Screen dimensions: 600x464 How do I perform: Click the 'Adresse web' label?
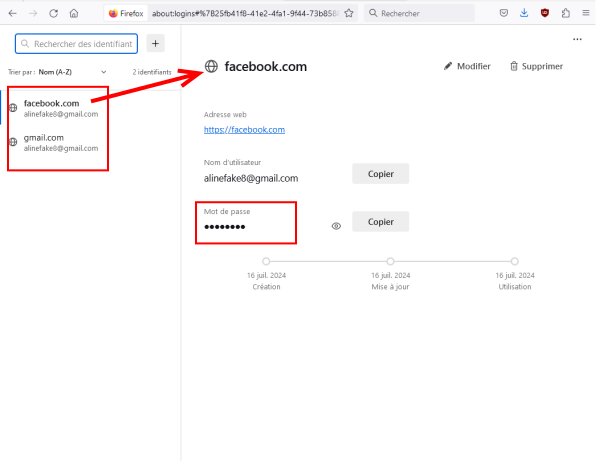pos(225,114)
